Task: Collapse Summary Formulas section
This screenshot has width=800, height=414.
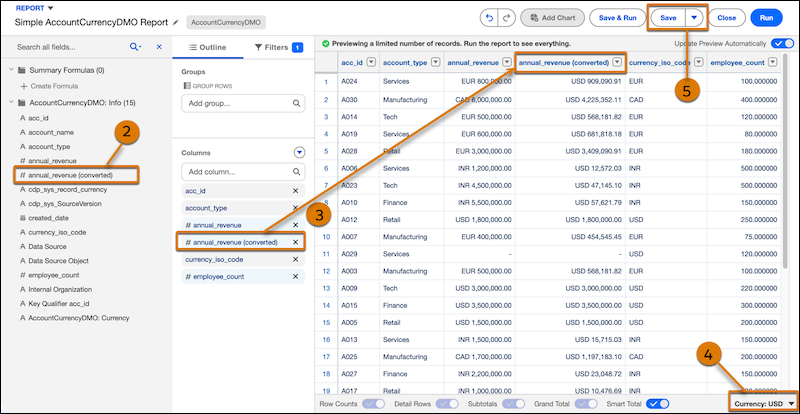Action: [x=11, y=70]
